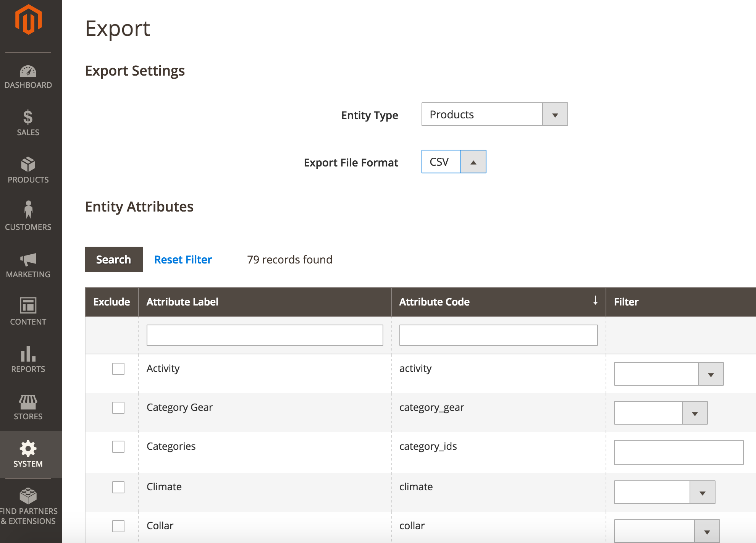Tick the Exclude checkbox for Climate
The width and height of the screenshot is (756, 543).
(x=118, y=487)
